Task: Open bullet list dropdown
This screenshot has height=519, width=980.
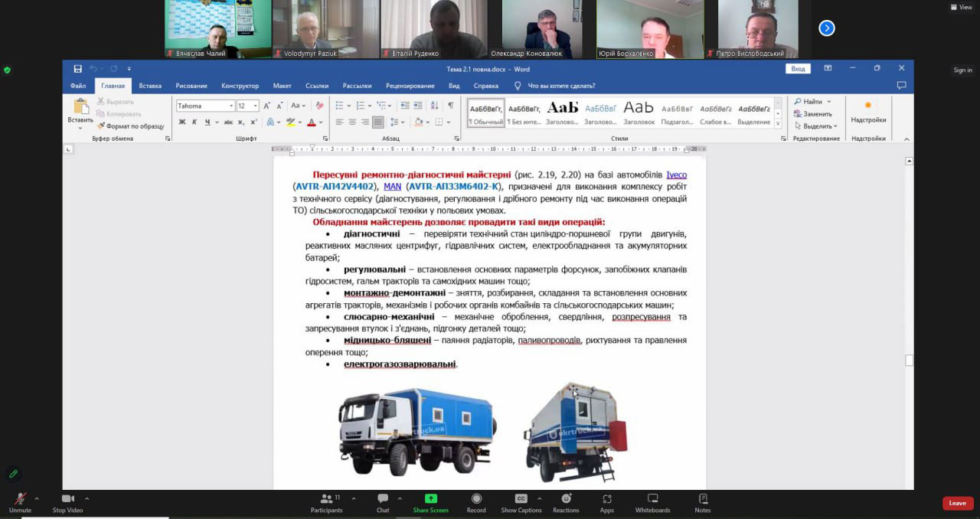Action: tap(349, 106)
